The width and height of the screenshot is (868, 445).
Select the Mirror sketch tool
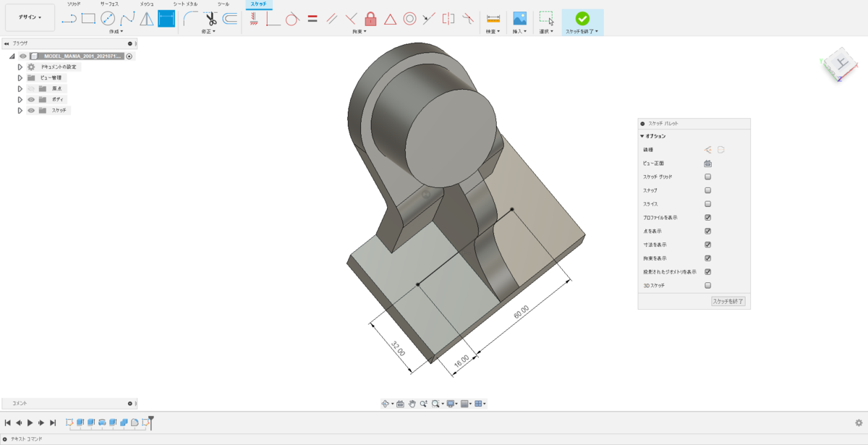[147, 19]
